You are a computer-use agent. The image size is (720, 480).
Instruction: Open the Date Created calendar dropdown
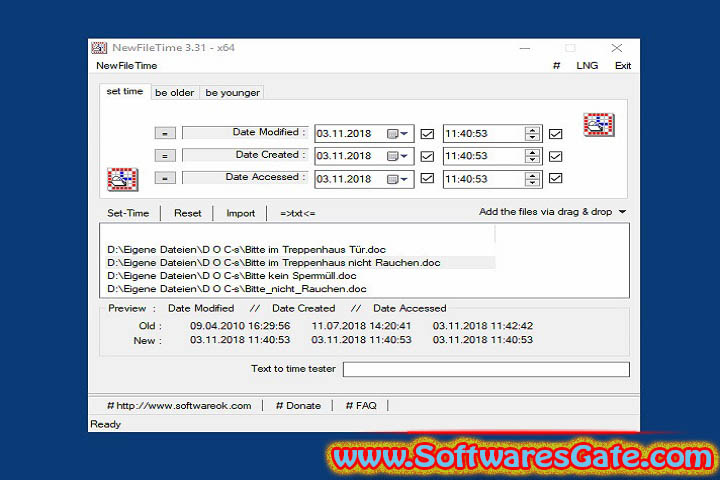point(398,156)
